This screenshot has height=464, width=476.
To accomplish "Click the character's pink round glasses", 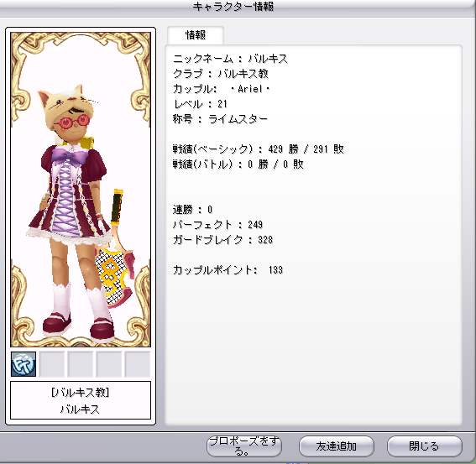I will point(71,122).
